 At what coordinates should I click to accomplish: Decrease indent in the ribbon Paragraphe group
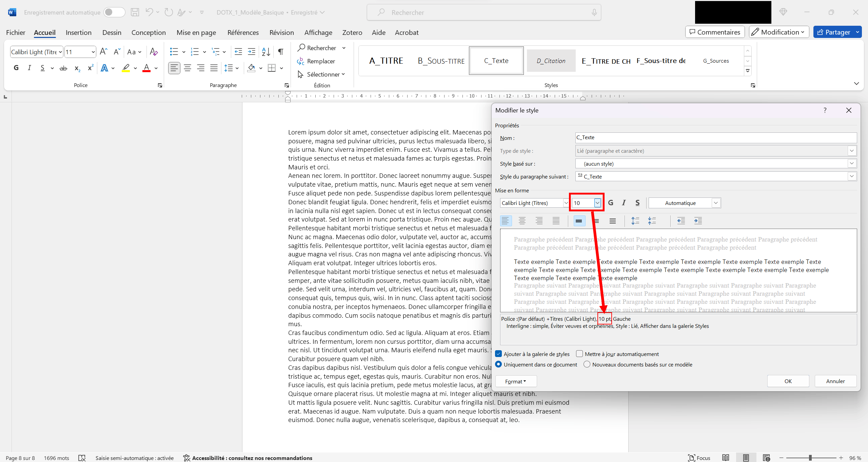coord(238,51)
